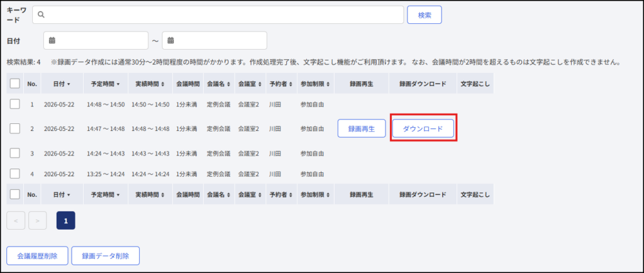
Task: Click the 録画ダウンロード column header at top
Action: [423, 84]
